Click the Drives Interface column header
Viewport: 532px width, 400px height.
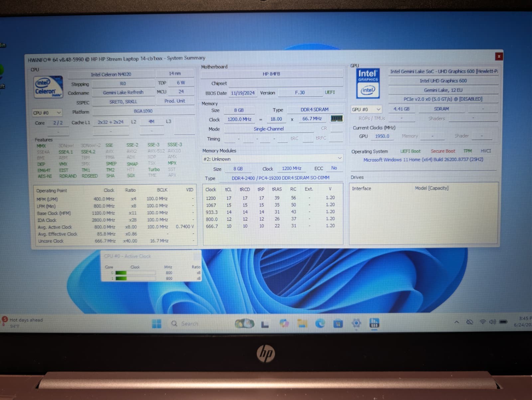point(361,188)
